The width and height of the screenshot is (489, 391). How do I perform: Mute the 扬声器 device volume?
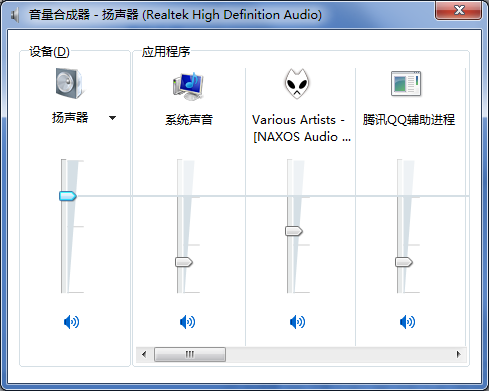click(x=71, y=322)
